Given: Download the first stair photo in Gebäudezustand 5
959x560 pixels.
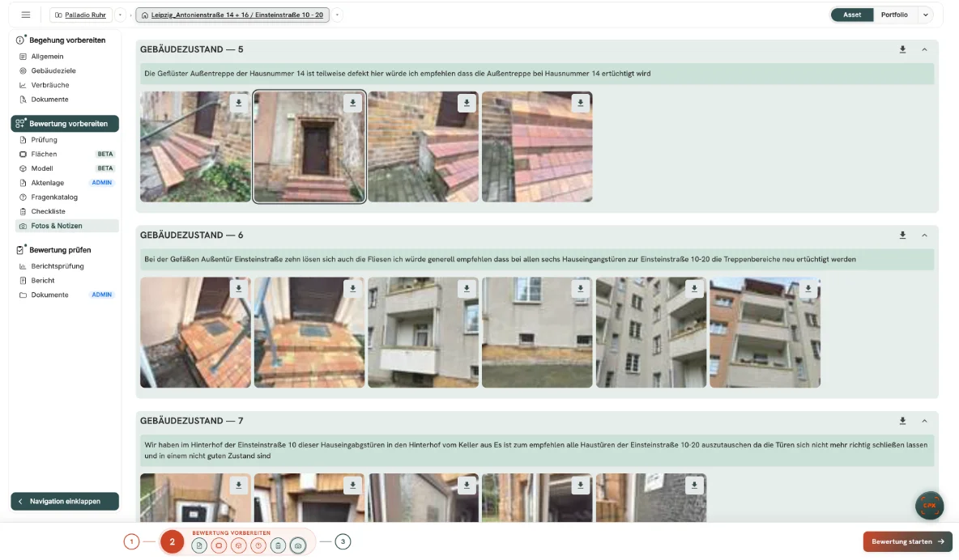Looking at the screenshot, I should 238,104.
